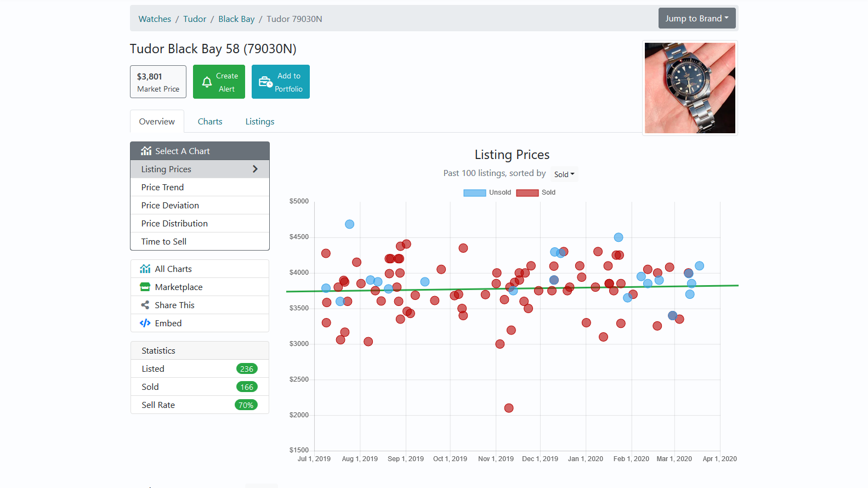The image size is (868, 488).
Task: Open the Marketplace link
Action: point(200,287)
